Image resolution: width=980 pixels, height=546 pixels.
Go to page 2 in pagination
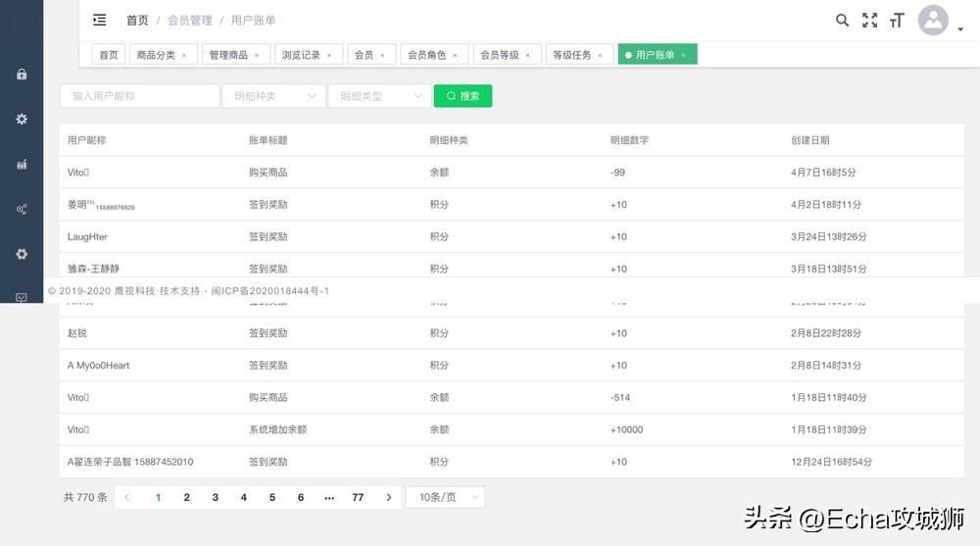[x=186, y=497]
